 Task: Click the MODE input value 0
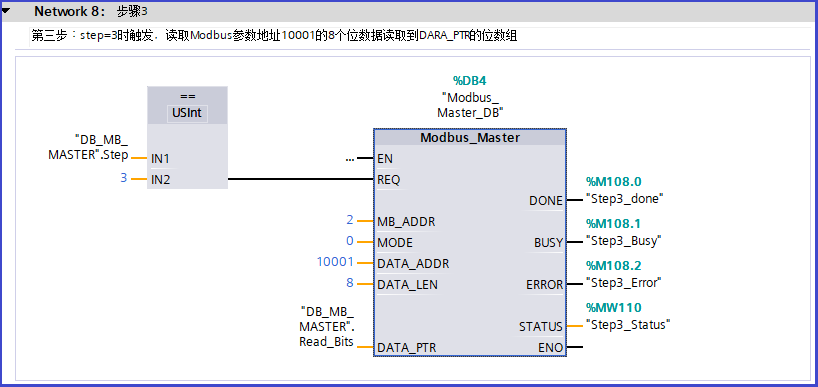click(350, 241)
